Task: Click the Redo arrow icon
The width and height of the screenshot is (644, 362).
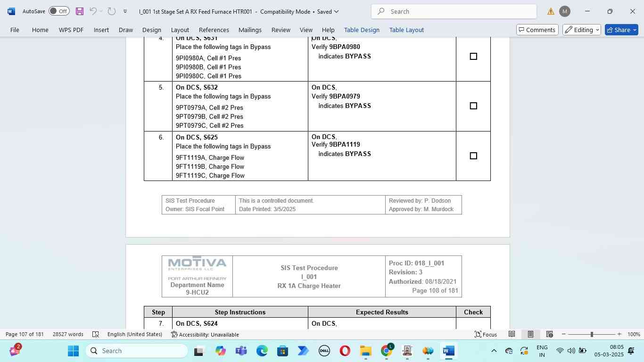Action: click(x=111, y=11)
